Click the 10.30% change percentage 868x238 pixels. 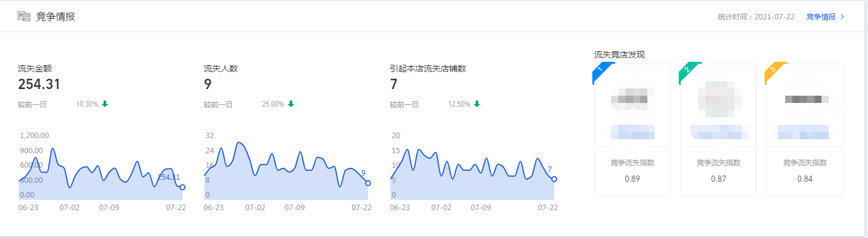pyautogui.click(x=87, y=104)
